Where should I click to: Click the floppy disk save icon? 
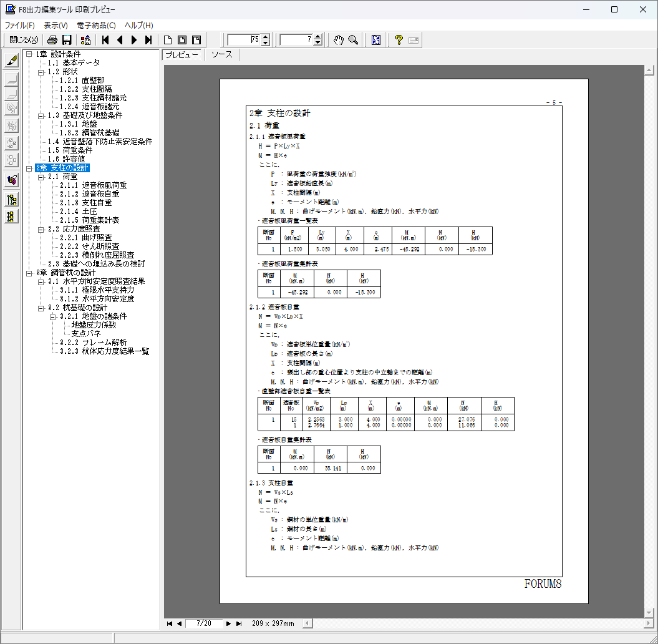point(66,40)
